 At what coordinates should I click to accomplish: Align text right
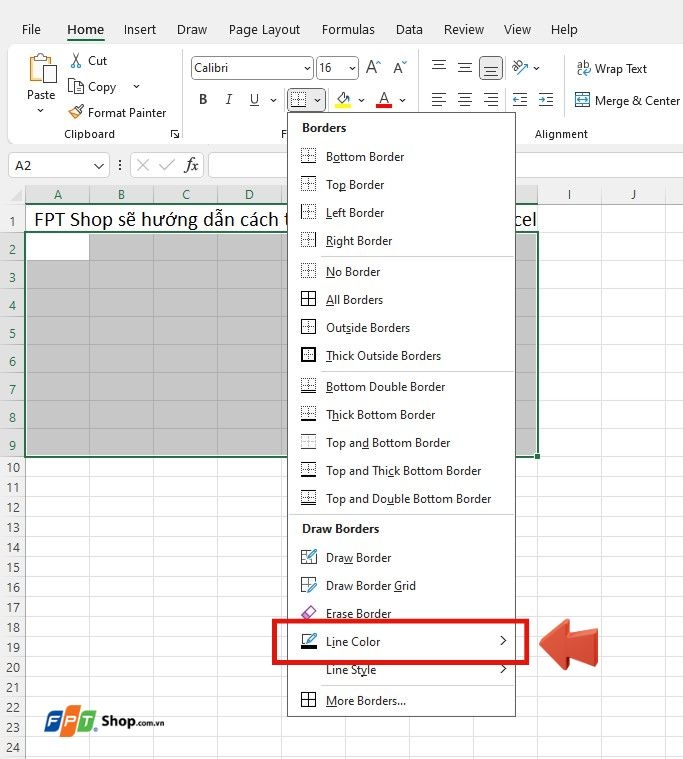click(491, 100)
